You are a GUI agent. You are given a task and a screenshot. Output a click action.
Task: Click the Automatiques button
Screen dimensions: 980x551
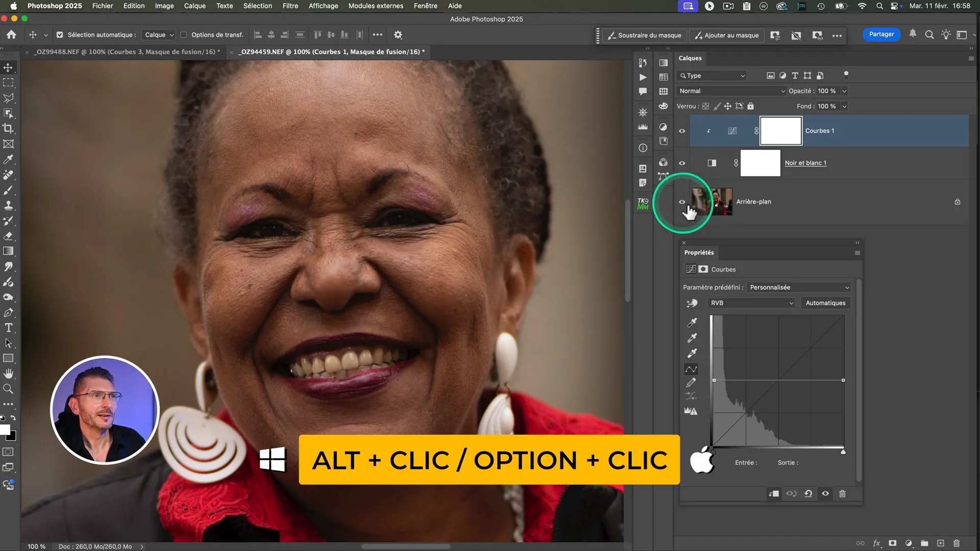coord(825,303)
